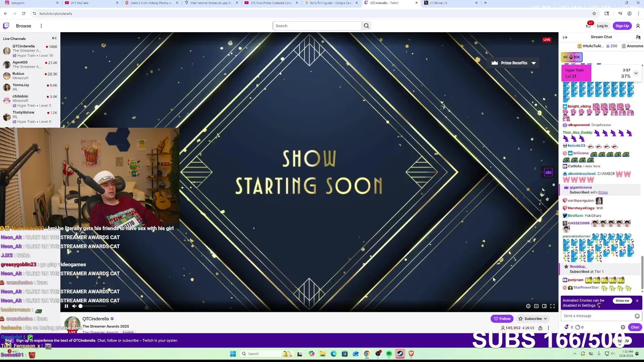Open the chat community users icon
Image resolution: width=644 pixels, height=362 pixels.
[x=638, y=37]
